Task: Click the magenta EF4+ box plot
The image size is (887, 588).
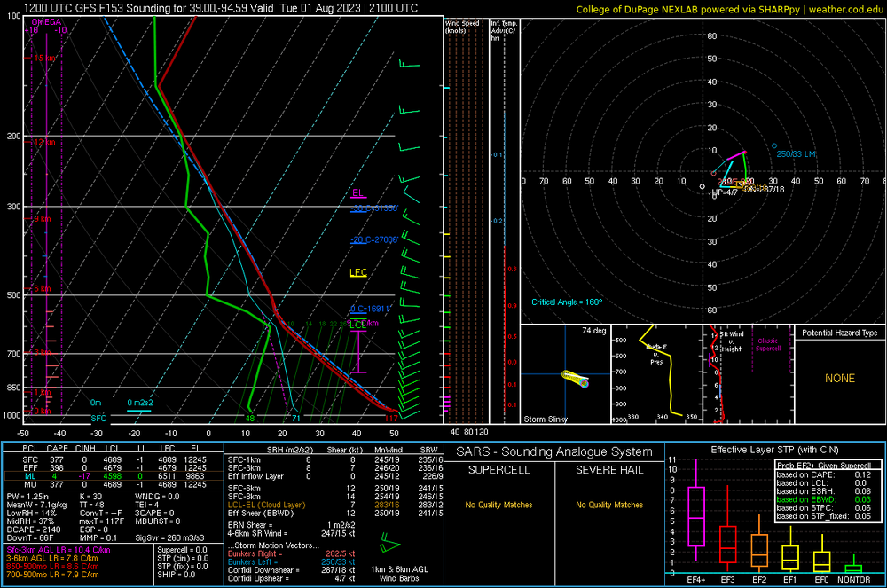Action: [696, 515]
